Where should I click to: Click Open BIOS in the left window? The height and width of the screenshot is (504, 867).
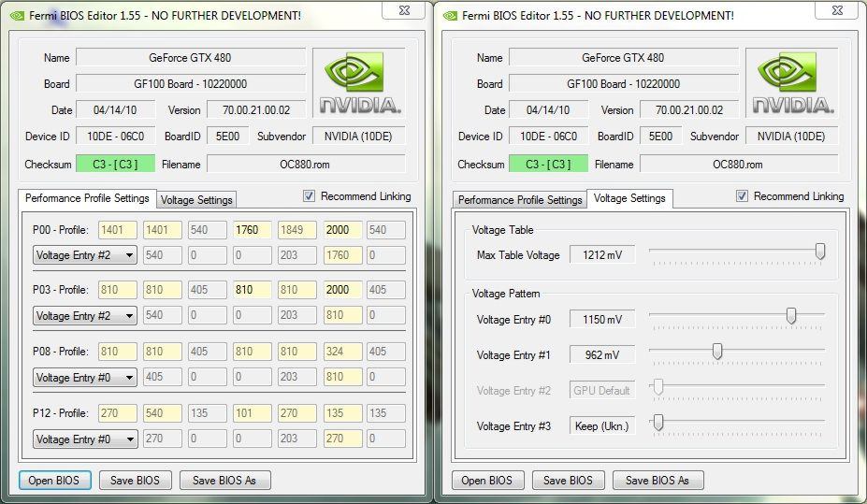coord(53,481)
